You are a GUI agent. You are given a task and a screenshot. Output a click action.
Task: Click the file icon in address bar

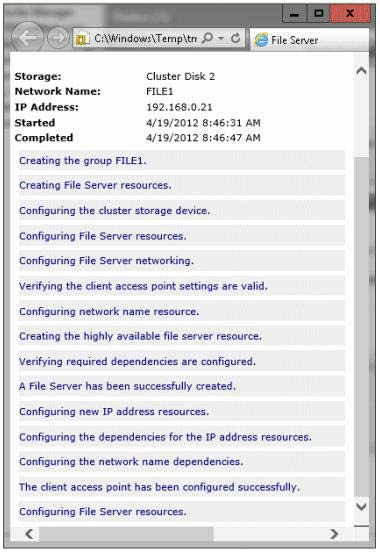point(82,39)
